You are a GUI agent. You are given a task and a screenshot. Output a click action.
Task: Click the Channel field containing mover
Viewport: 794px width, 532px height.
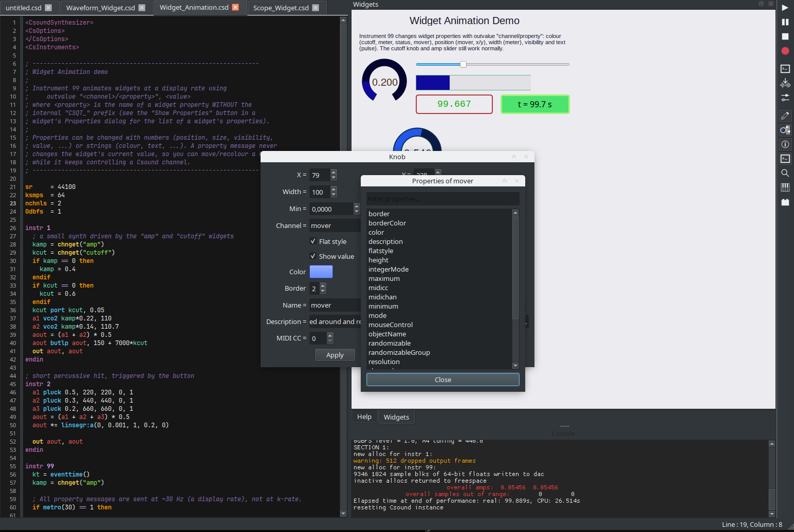pos(335,225)
